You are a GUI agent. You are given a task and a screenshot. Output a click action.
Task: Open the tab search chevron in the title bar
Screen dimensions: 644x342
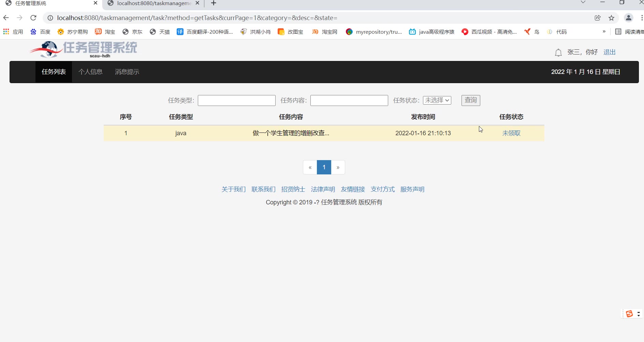583,3
